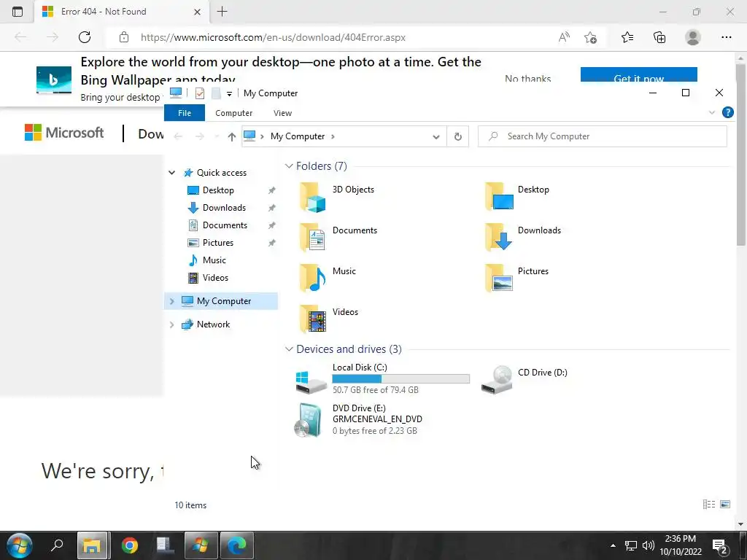Open the 3D Objects folder
Screen dimensions: 747x560
tap(337, 196)
